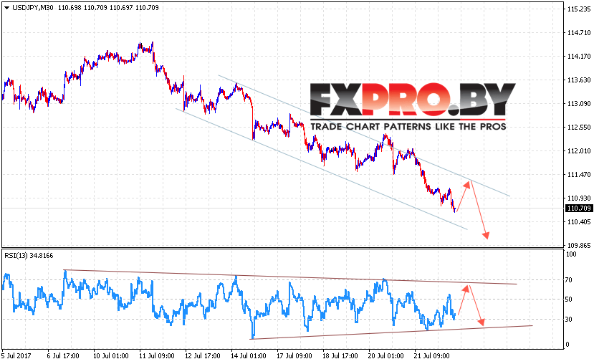Click the 109.865 price axis label
The image size is (594, 364).
click(579, 246)
